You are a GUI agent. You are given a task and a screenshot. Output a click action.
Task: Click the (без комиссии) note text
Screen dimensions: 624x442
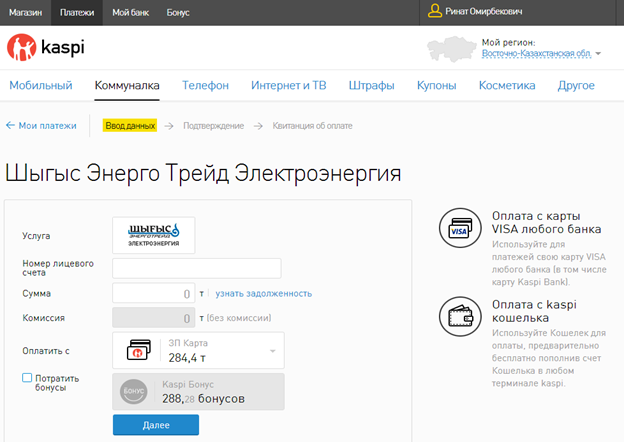point(239,318)
